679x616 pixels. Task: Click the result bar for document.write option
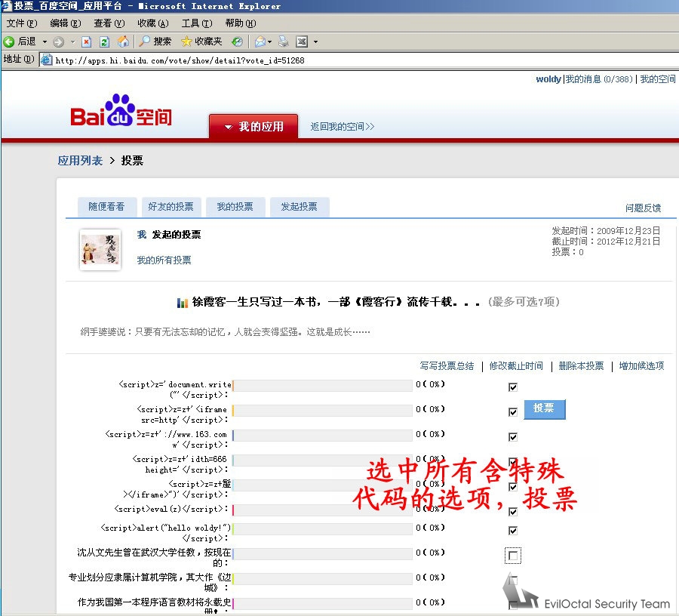(322, 386)
